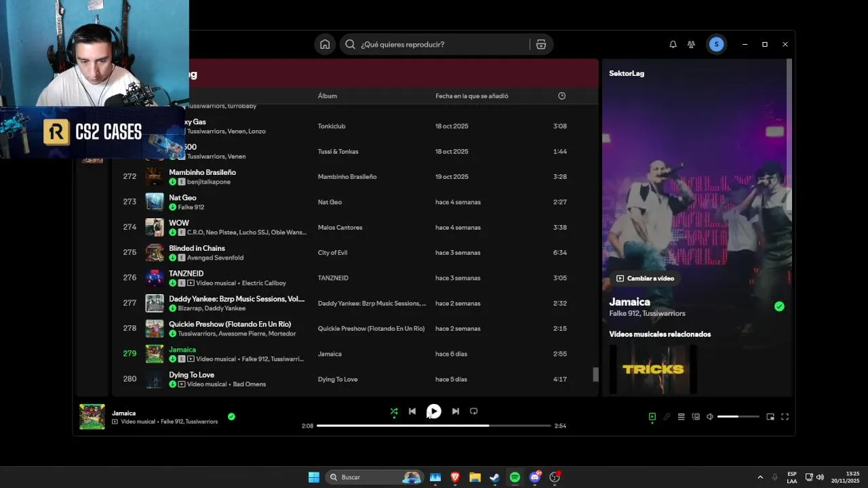Screen dimensions: 868x488
Task: Click the song title Jamaica in the Now Playing panel
Action: tap(629, 302)
